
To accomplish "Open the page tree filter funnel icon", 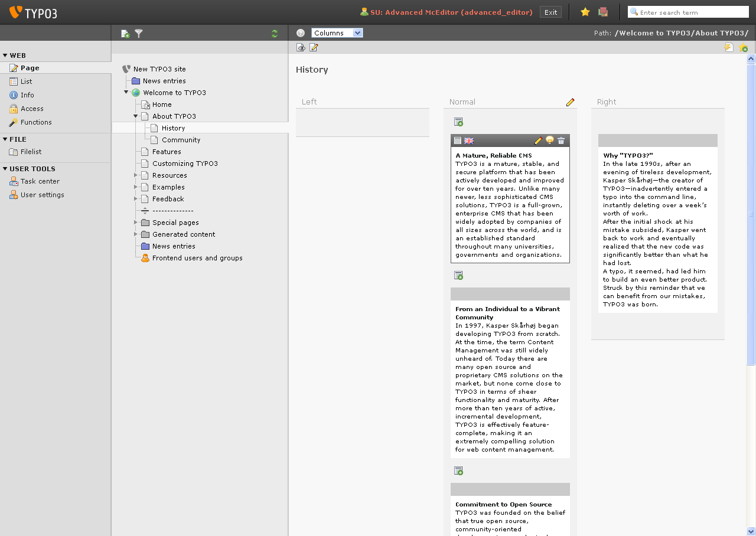I will (x=139, y=34).
